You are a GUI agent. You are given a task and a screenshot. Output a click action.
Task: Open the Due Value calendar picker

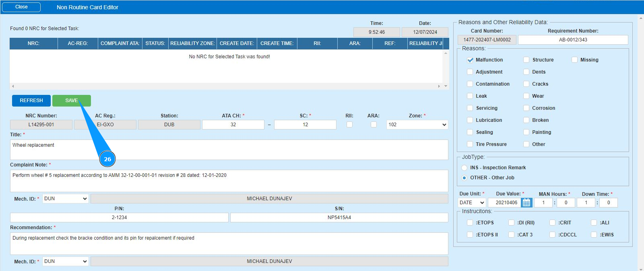click(x=526, y=203)
